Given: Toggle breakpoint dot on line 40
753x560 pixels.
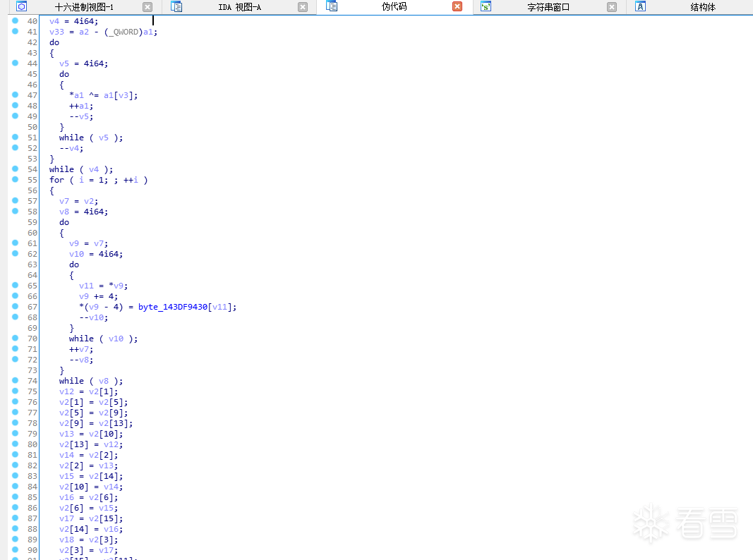Looking at the screenshot, I should coord(16,20).
